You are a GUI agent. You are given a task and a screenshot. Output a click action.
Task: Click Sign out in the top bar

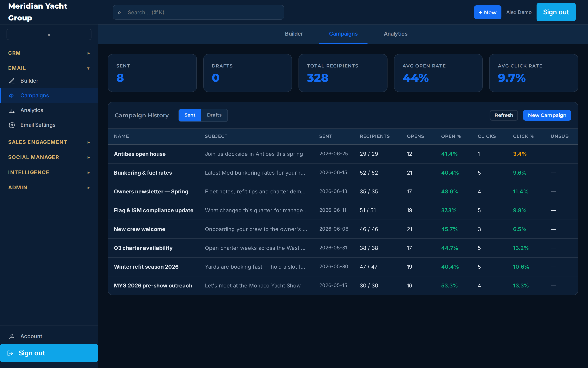click(x=556, y=12)
